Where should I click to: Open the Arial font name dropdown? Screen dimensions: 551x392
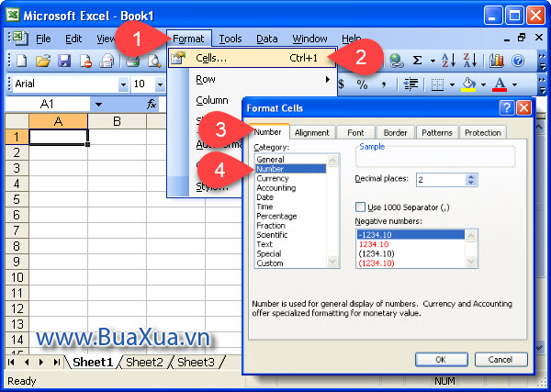click(123, 84)
